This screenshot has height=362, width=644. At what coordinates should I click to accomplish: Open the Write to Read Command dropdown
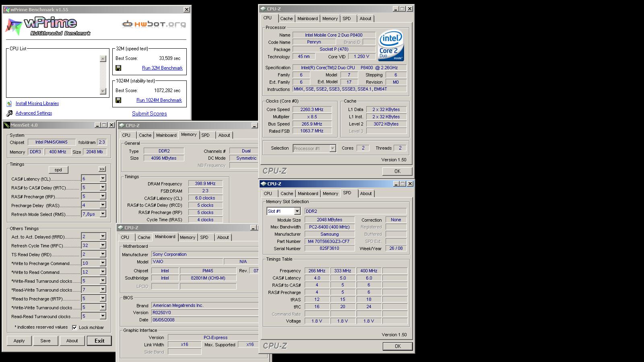click(103, 272)
